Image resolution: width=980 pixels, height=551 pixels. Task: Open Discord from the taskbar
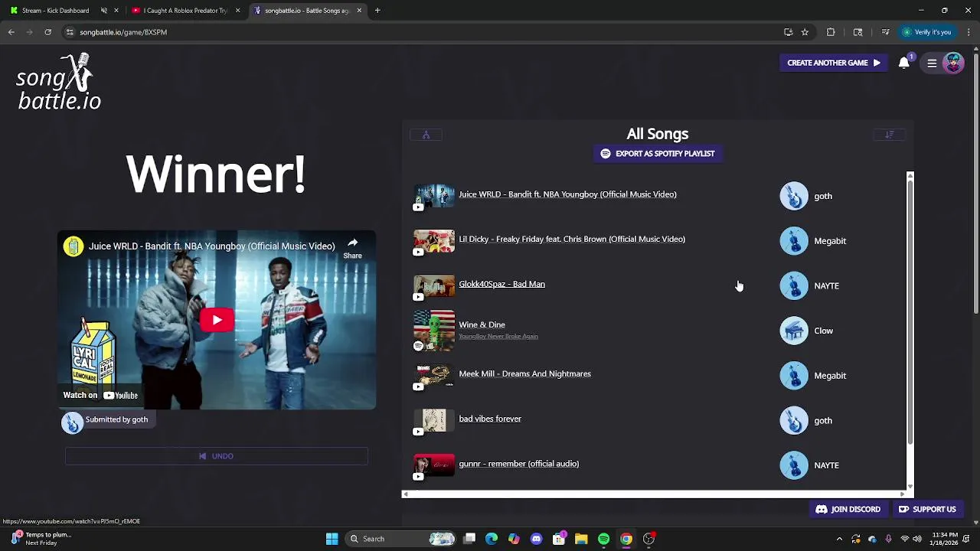pos(536,539)
